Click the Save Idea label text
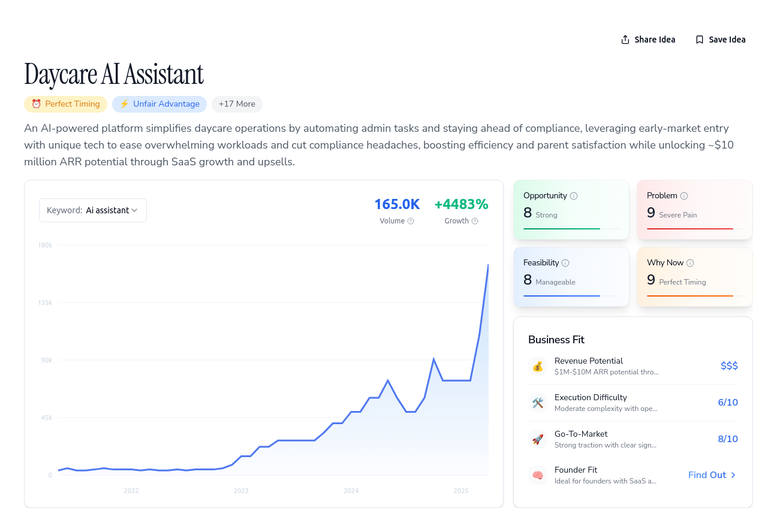This screenshot has width=777, height=532. point(727,40)
